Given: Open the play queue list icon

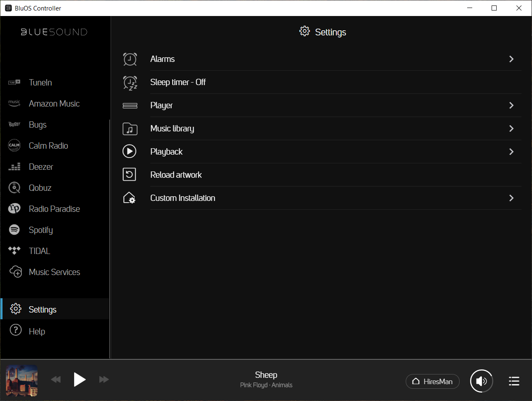Looking at the screenshot, I should (513, 381).
